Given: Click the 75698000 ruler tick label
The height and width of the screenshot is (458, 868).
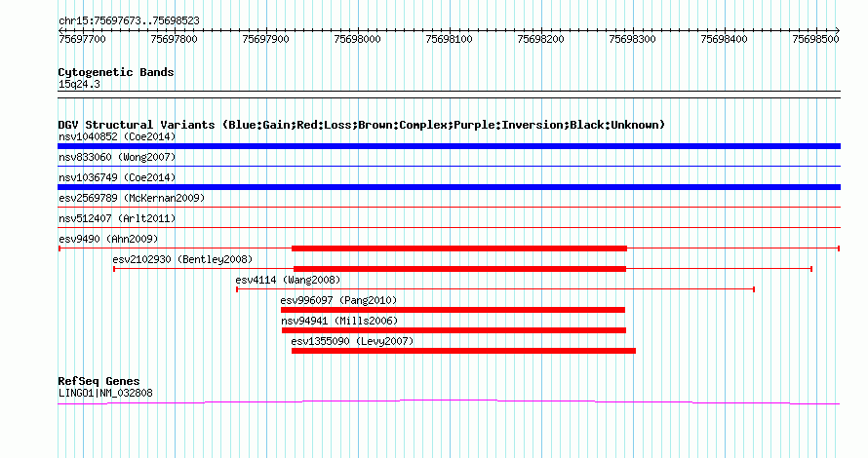Looking at the screenshot, I should (x=357, y=39).
